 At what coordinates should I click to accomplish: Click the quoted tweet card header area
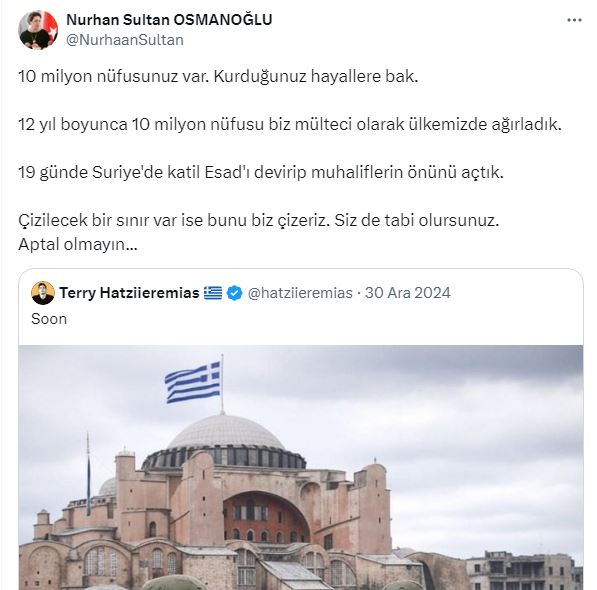(x=301, y=293)
